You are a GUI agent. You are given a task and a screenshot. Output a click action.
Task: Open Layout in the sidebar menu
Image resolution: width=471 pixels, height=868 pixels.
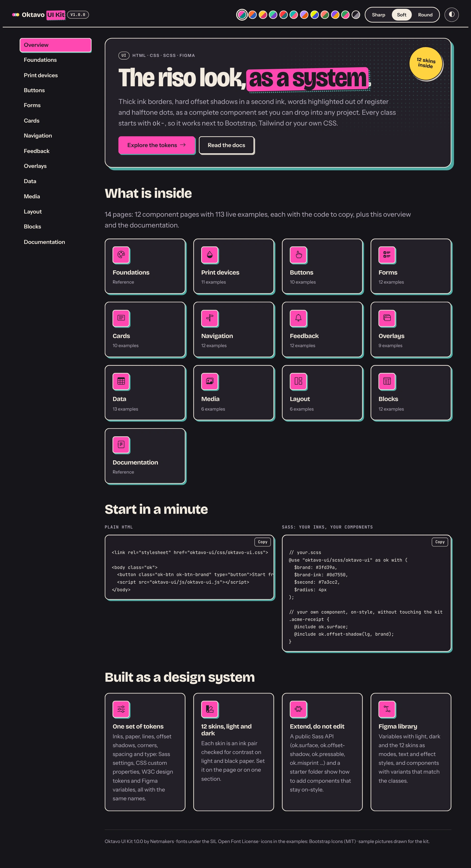coord(56,212)
